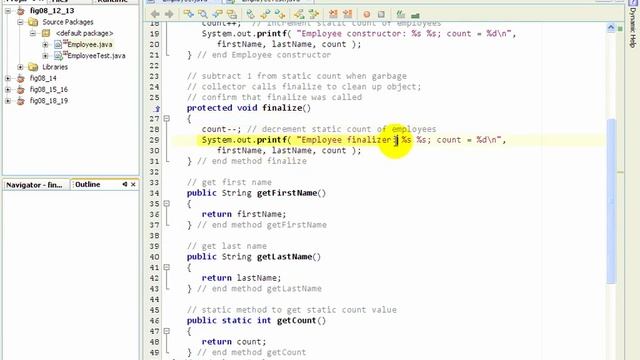Open the Dynamic Help side tab
This screenshot has height=360, width=640.
[x=633, y=28]
